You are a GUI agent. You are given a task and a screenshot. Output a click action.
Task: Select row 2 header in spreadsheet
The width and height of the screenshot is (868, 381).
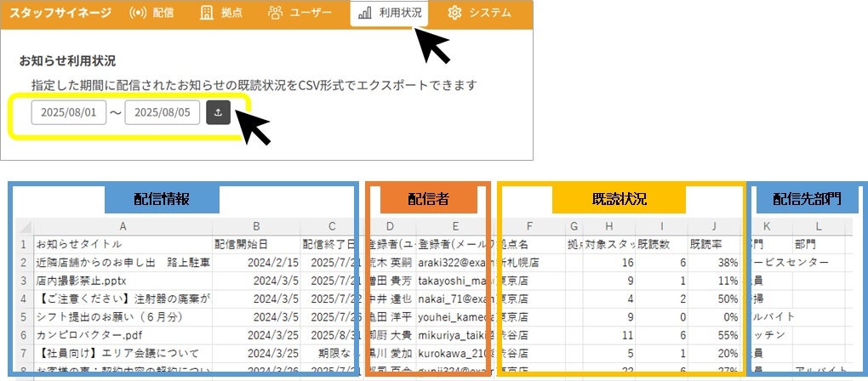pos(24,262)
